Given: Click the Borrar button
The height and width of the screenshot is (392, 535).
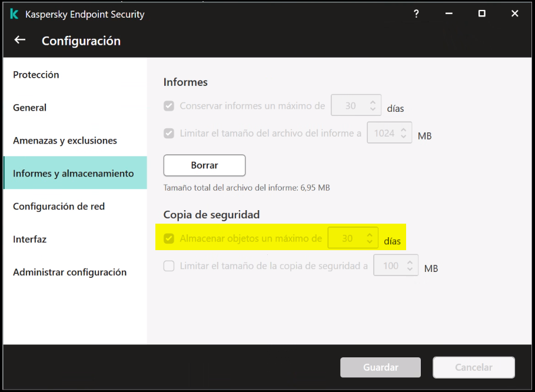Looking at the screenshot, I should (x=204, y=165).
